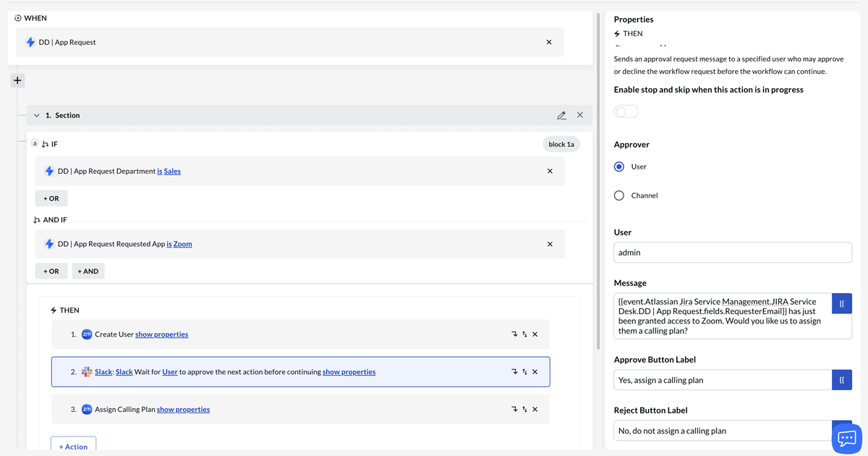Show properties of the Create User step

[161, 334]
